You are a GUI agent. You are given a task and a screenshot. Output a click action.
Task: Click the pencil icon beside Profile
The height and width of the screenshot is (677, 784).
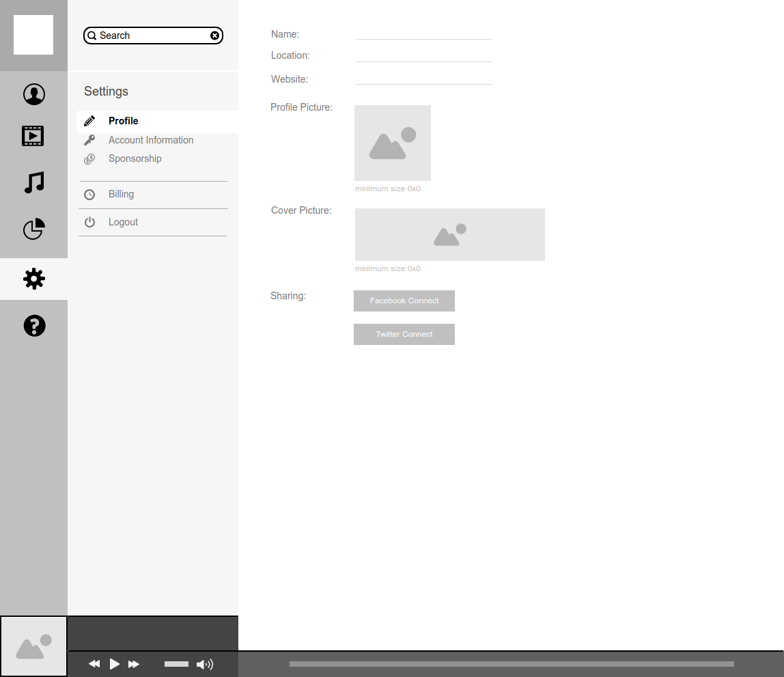[x=89, y=121]
